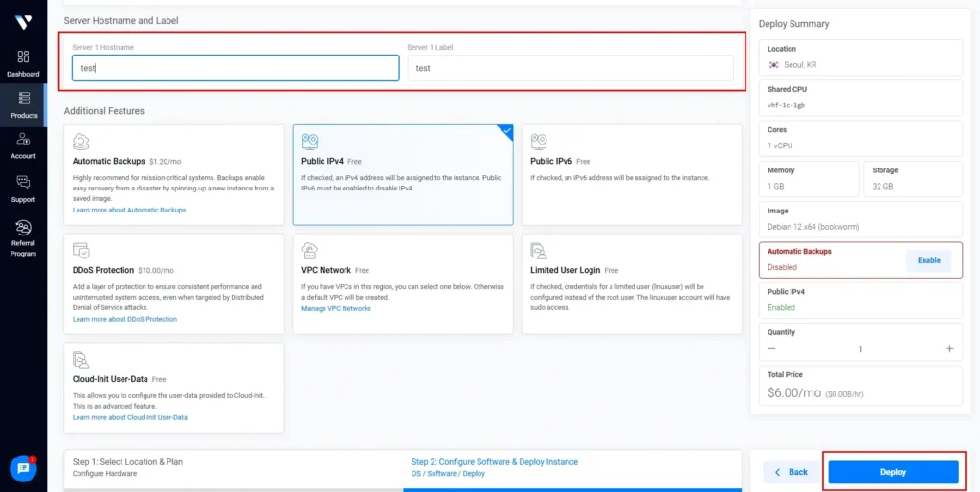Click the 1 GB memory value
Screen dimensions: 980x492
pos(776,187)
